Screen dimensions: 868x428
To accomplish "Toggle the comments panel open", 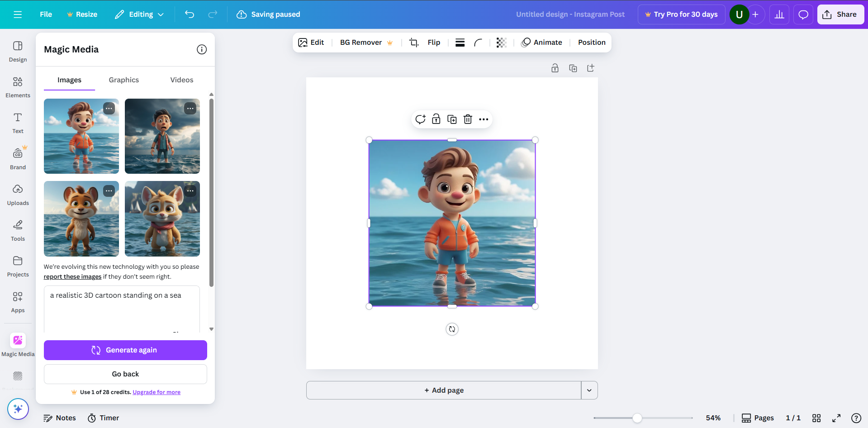I will coord(802,14).
